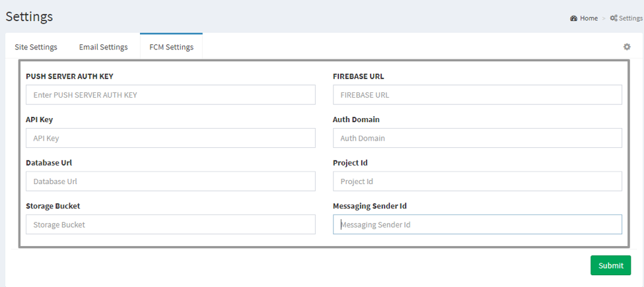This screenshot has height=287, width=644.
Task: Select the Project Id field
Action: tap(477, 181)
